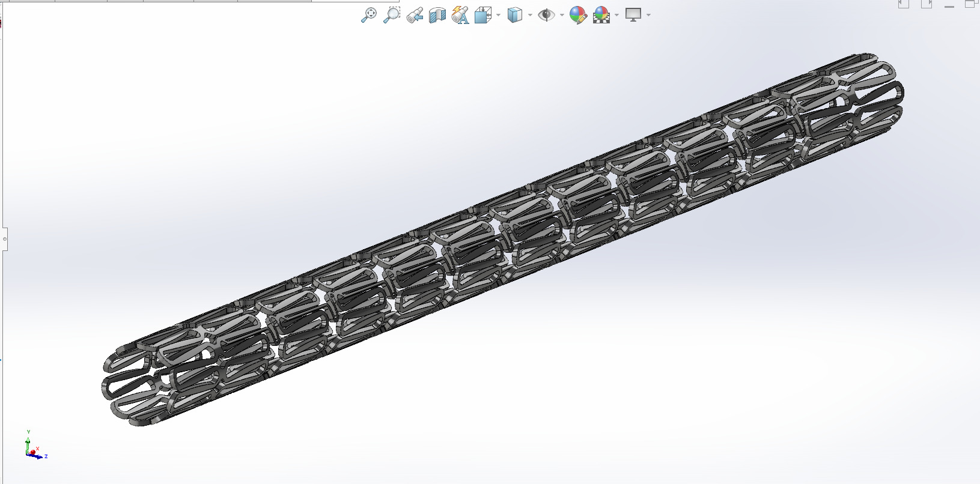Toggle Hide/Show Items eye icon
Screen dimensions: 980x484
click(546, 15)
